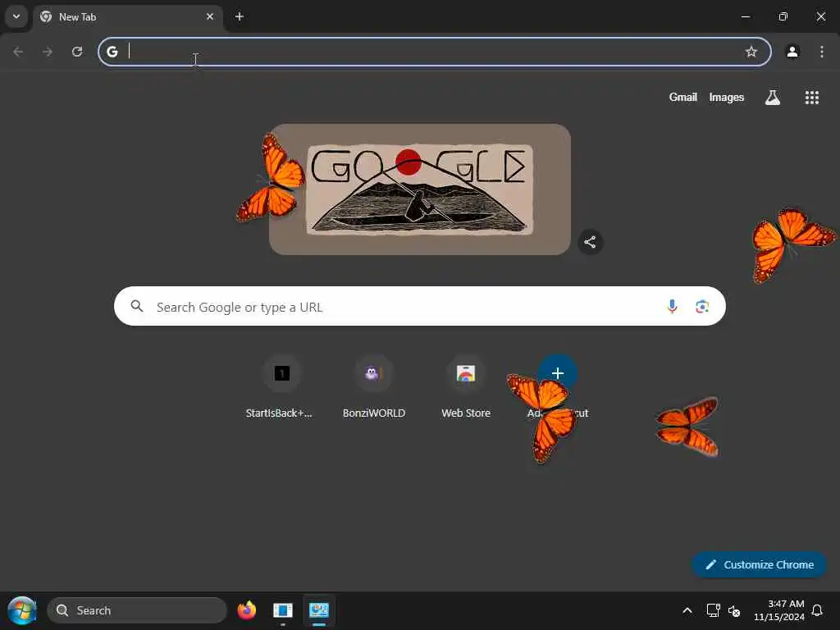Go forward with the forward arrow
Image resolution: width=840 pixels, height=630 pixels.
[x=48, y=52]
